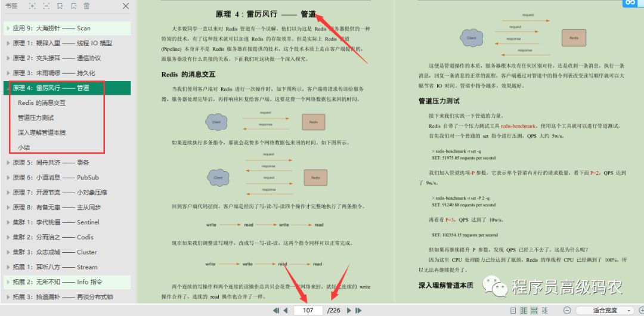Expand the 原理 7: 小对象压缩 node
644x316 pixels.
(8, 193)
